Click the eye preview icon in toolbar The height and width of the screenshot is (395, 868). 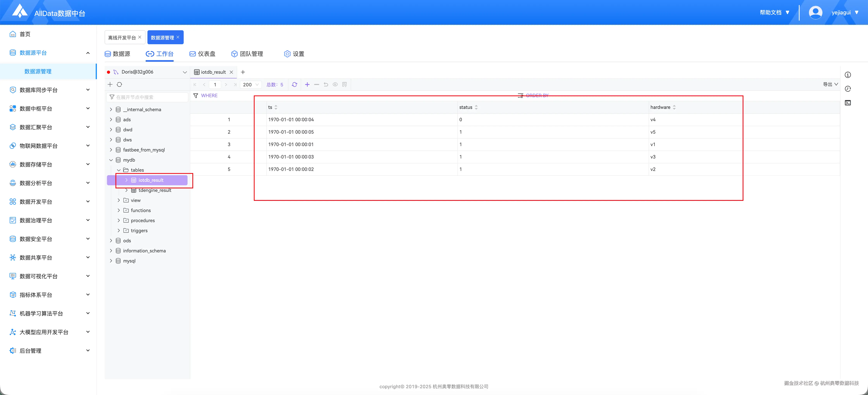pyautogui.click(x=335, y=85)
